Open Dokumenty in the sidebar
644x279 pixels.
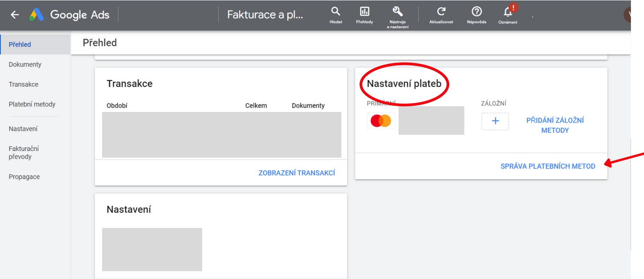(25, 65)
